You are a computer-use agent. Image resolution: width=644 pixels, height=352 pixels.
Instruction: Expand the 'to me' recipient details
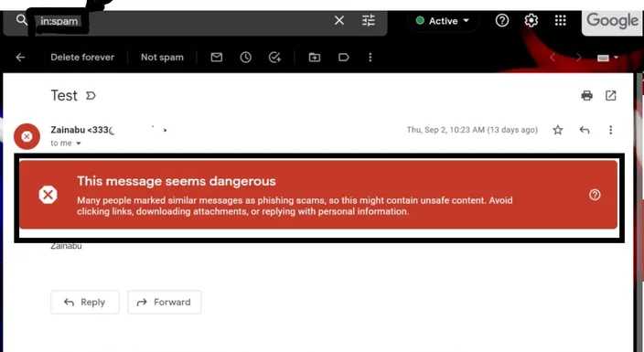(x=78, y=144)
